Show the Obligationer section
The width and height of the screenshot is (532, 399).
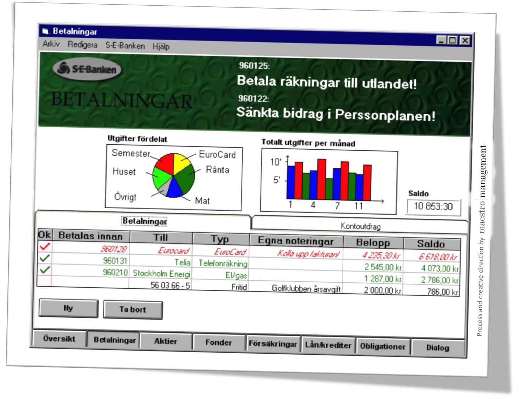383,347
